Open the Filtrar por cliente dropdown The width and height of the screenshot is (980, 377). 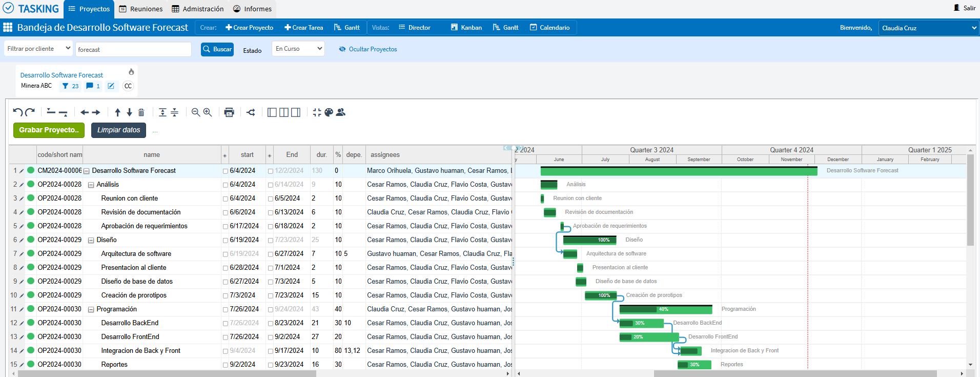point(38,49)
